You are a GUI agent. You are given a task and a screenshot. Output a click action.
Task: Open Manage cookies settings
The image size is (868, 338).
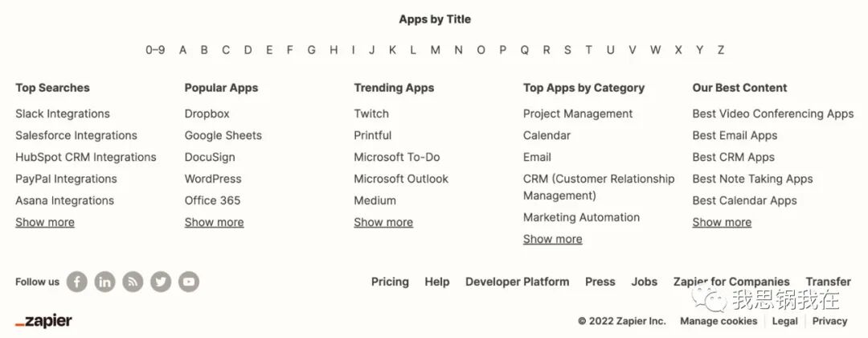(x=719, y=321)
